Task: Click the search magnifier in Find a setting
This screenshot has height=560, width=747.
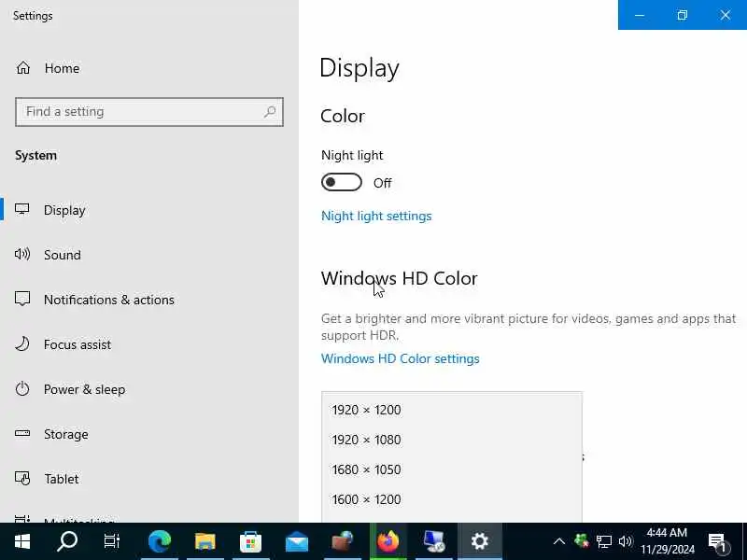Action: pos(270,112)
